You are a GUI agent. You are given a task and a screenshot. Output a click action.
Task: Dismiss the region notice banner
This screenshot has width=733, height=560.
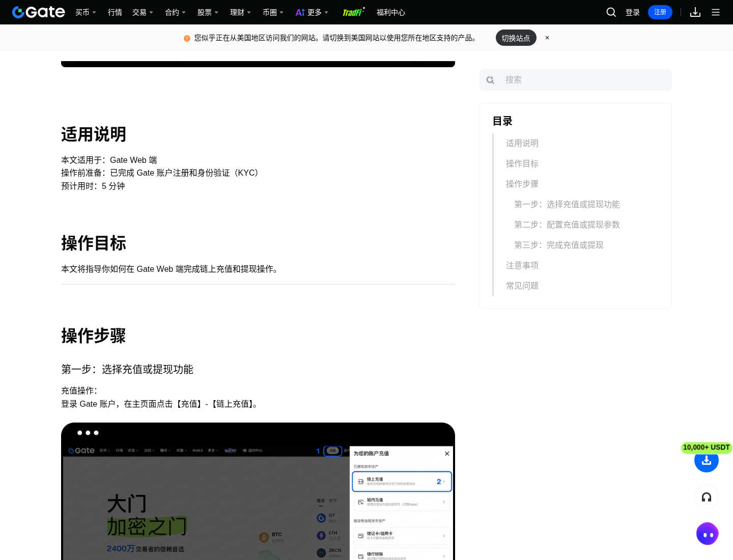click(x=547, y=38)
